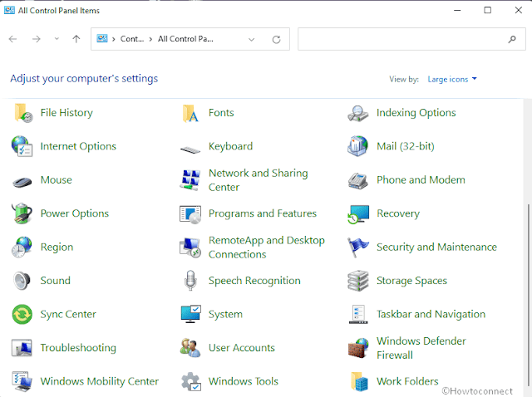This screenshot has width=532, height=397.
Task: Open the Windows Tools text link
Action: pyautogui.click(x=244, y=381)
